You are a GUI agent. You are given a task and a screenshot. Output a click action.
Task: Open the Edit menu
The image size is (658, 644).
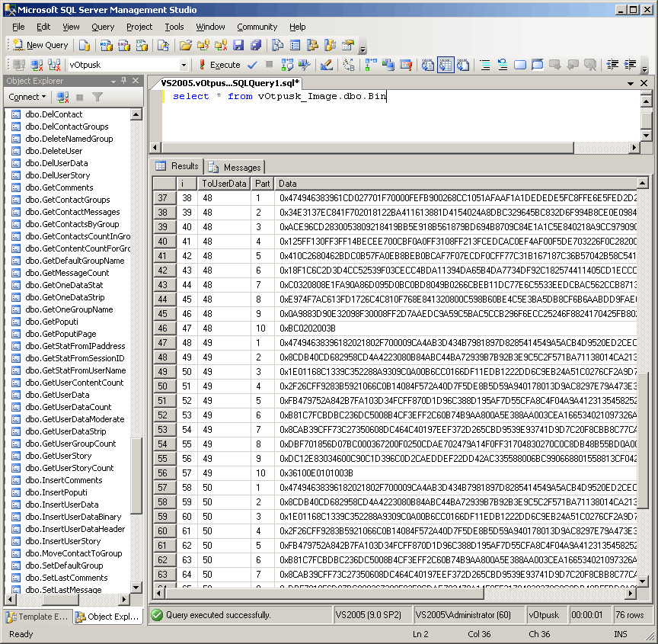tap(43, 27)
